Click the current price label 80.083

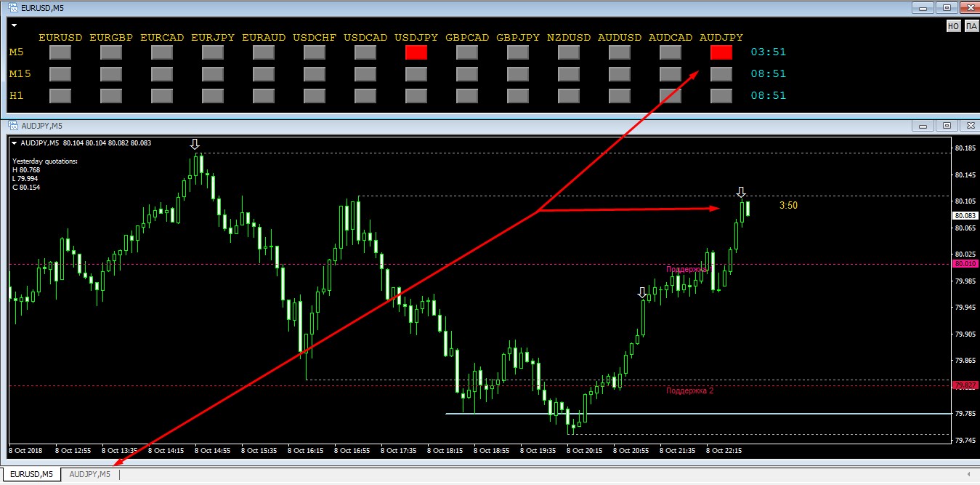pos(965,215)
